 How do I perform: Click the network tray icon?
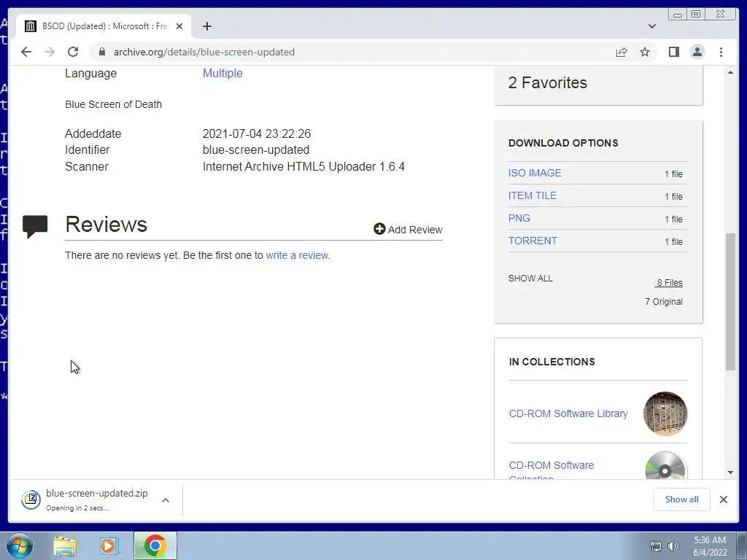point(656,546)
